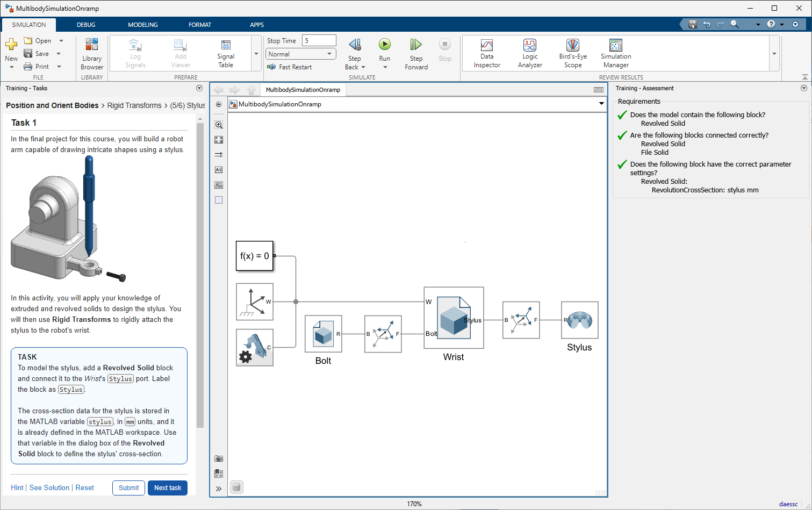Open the Logic Analyzer
The width and height of the screenshot is (812, 510).
530,53
